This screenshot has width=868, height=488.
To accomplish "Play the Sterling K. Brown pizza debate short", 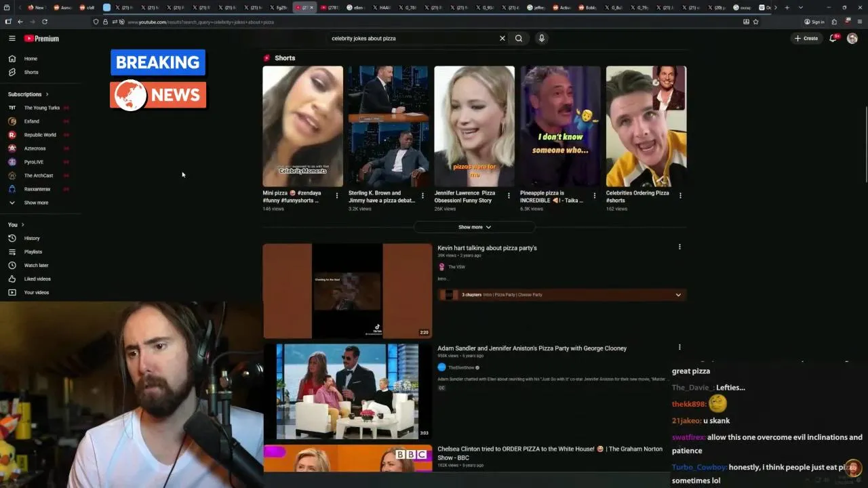I will click(389, 126).
